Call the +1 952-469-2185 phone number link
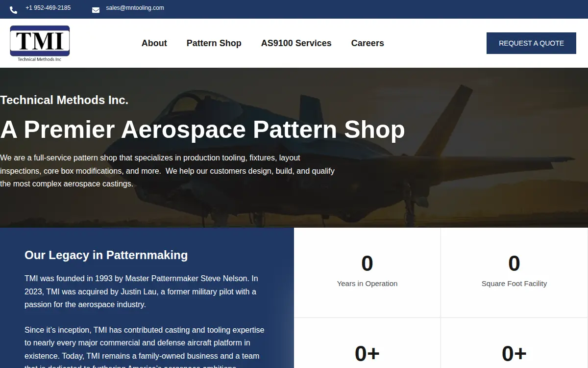 coord(48,8)
